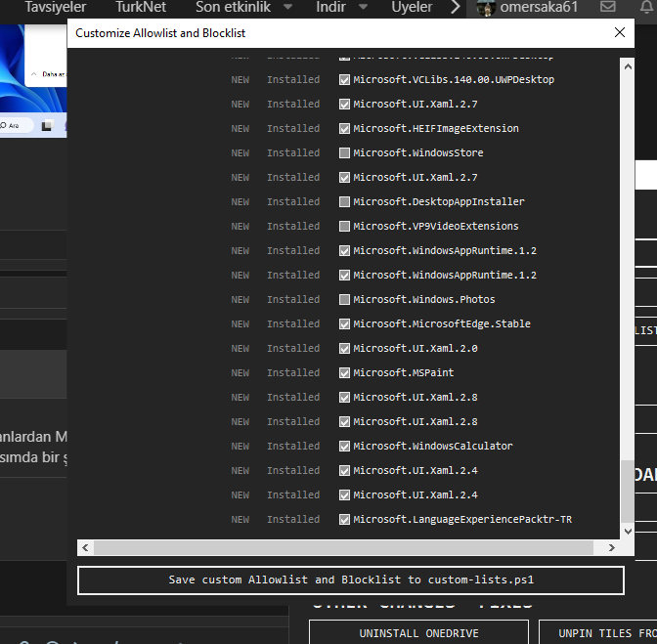This screenshot has height=644, width=657.
Task: Click NEW label in the Microsoft.MicrosoftEdge.Stable row
Action: pos(241,324)
